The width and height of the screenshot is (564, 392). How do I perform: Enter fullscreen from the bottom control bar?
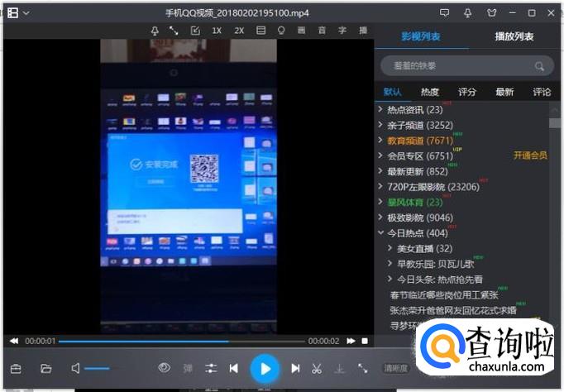pos(362,369)
